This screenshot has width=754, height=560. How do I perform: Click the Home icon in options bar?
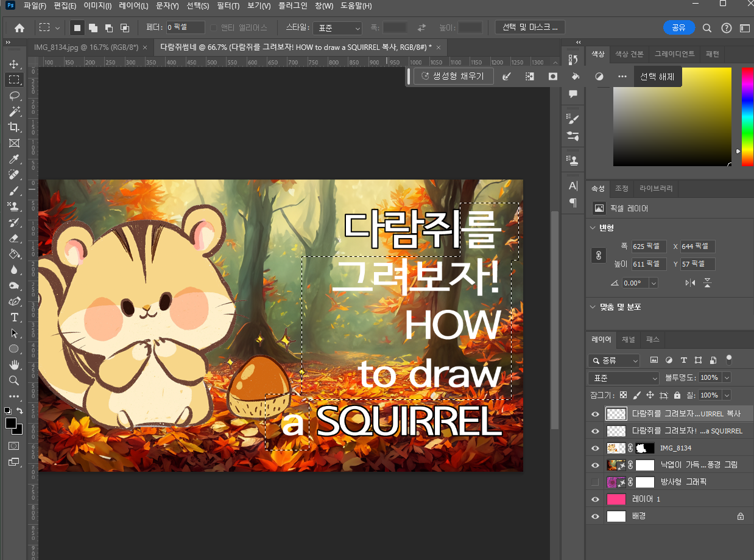tap(19, 27)
